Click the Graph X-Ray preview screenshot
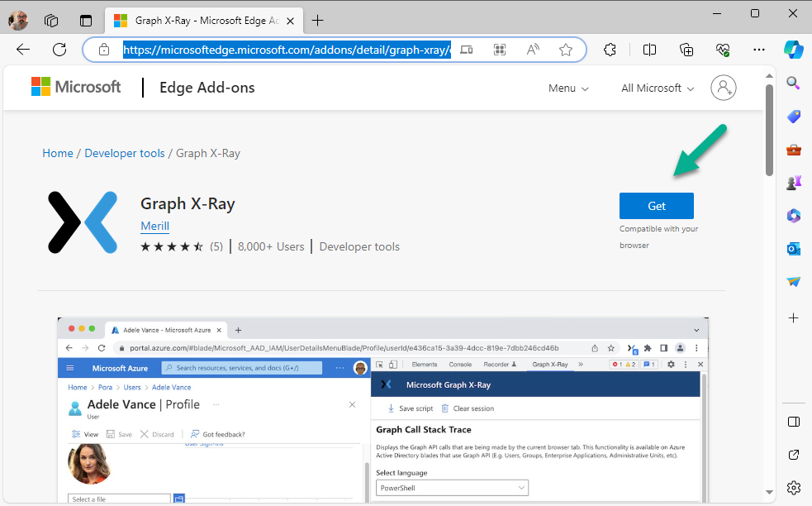Screen dimensions: 812x506 point(382,409)
